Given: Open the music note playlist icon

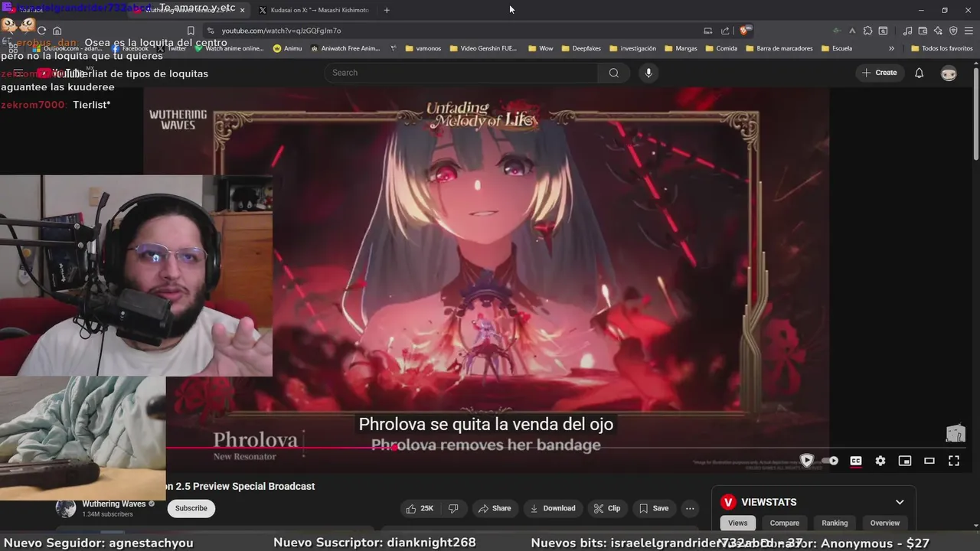Looking at the screenshot, I should coord(907,31).
